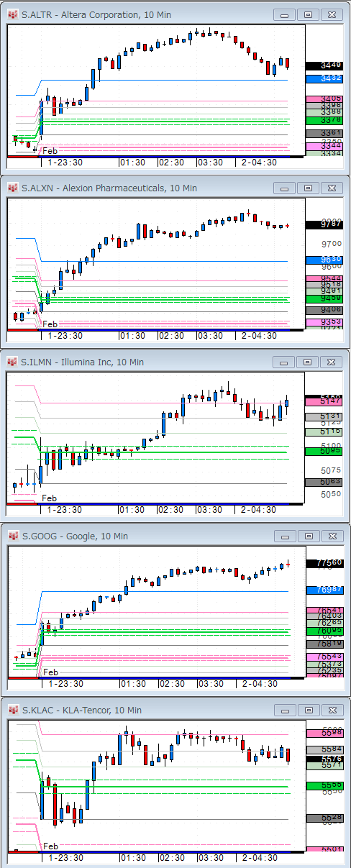Click the green 3378 price label on ALTR

pos(324,119)
